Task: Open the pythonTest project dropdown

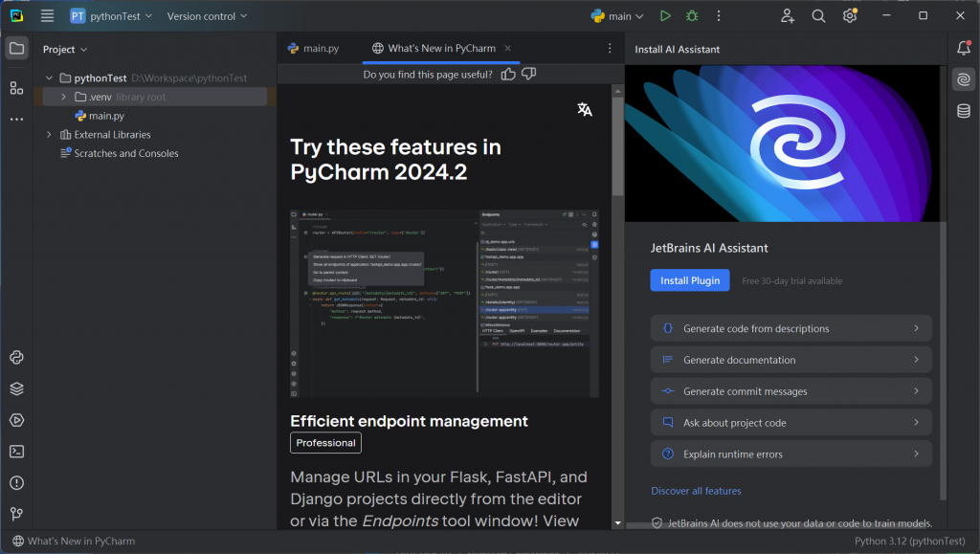Action: (111, 16)
